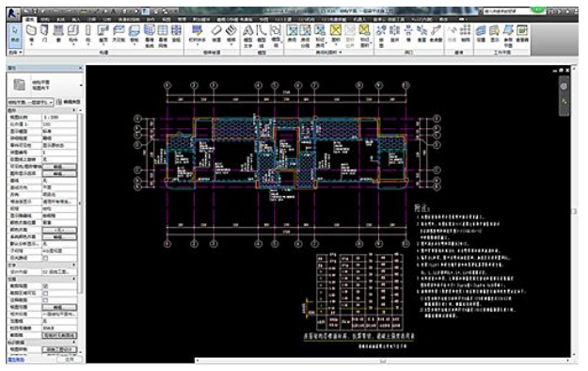Click the Set work plane tool
588x371 pixels.
pos(481,33)
